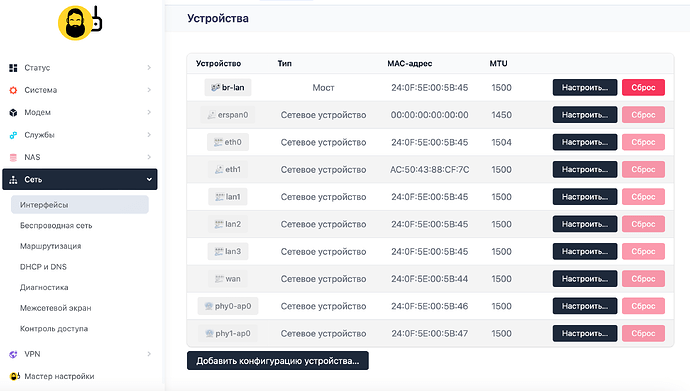The width and height of the screenshot is (690, 391).
Task: Click Сброс for phy1-ap0
Action: (x=643, y=333)
